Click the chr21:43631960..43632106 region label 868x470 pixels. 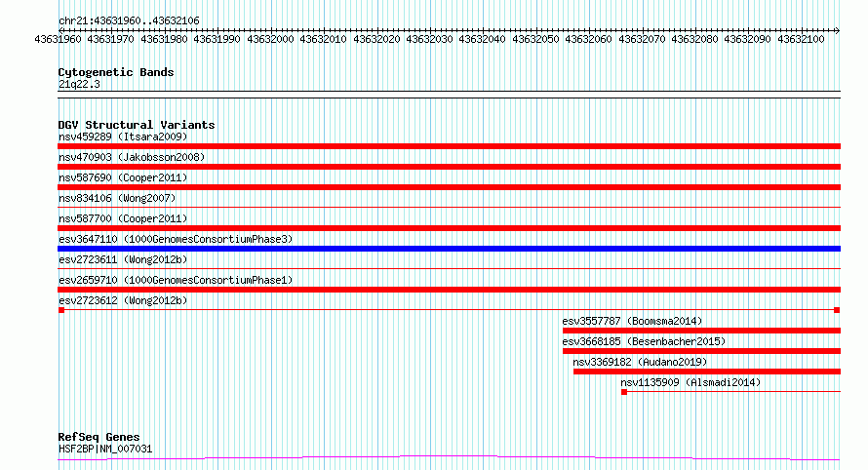click(x=129, y=20)
